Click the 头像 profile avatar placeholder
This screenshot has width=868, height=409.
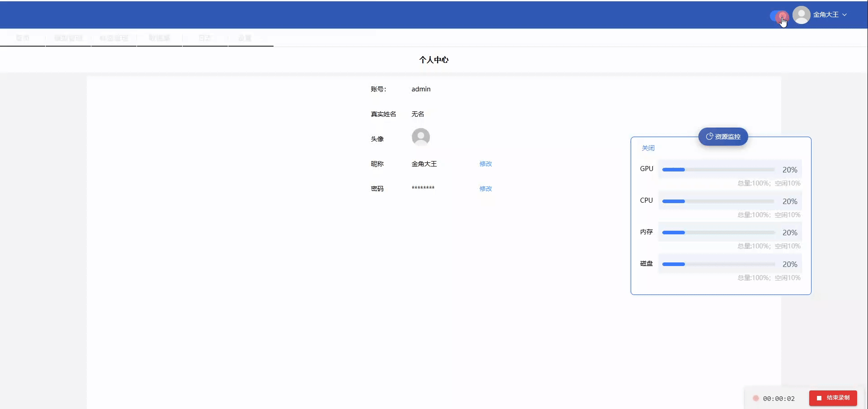[421, 137]
